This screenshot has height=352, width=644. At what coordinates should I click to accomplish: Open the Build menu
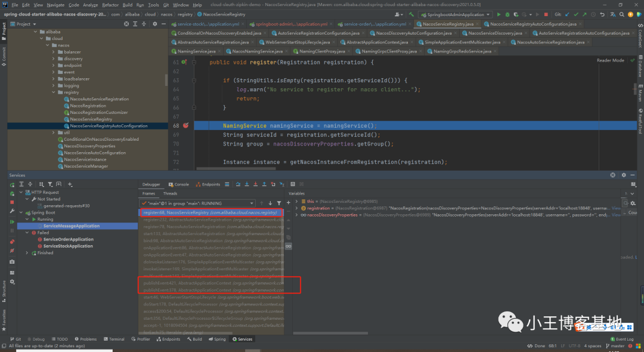(x=128, y=5)
